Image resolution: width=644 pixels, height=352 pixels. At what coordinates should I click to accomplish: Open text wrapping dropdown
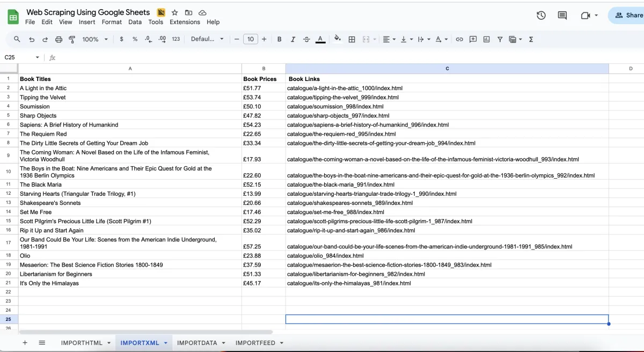(423, 39)
